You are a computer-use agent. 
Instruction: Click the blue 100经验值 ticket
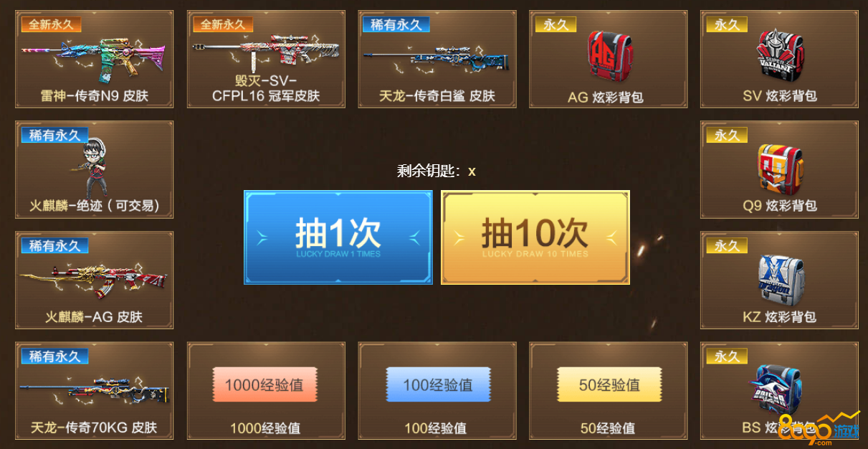(x=438, y=384)
